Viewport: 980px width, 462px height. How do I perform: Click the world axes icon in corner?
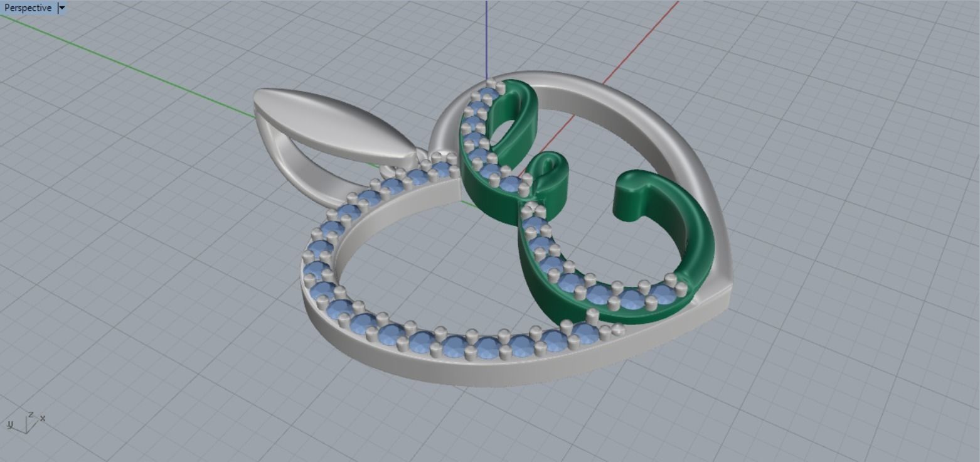[26, 422]
